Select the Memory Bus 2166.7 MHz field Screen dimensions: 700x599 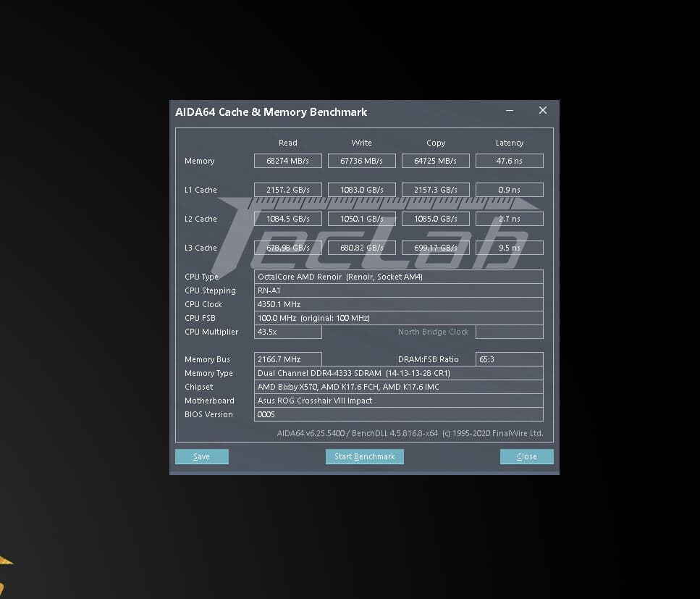click(x=288, y=359)
